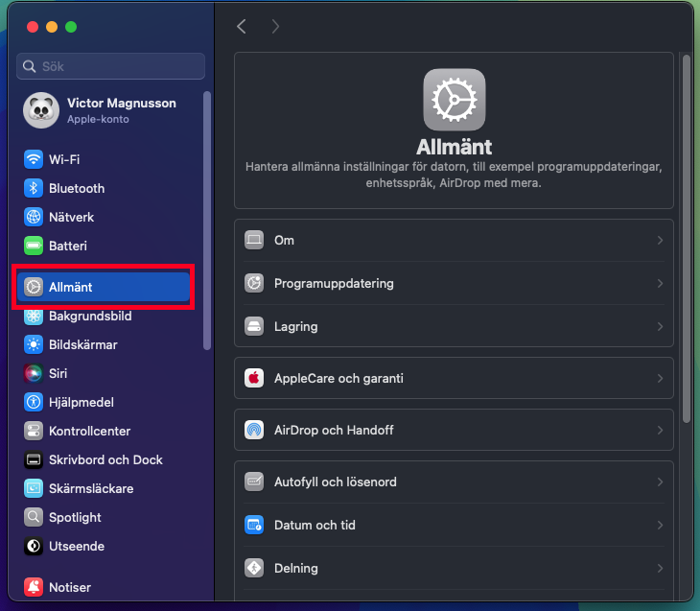This screenshot has width=700, height=611.
Task: Open Victor Magnusson Apple-konto profile
Action: coord(101,110)
